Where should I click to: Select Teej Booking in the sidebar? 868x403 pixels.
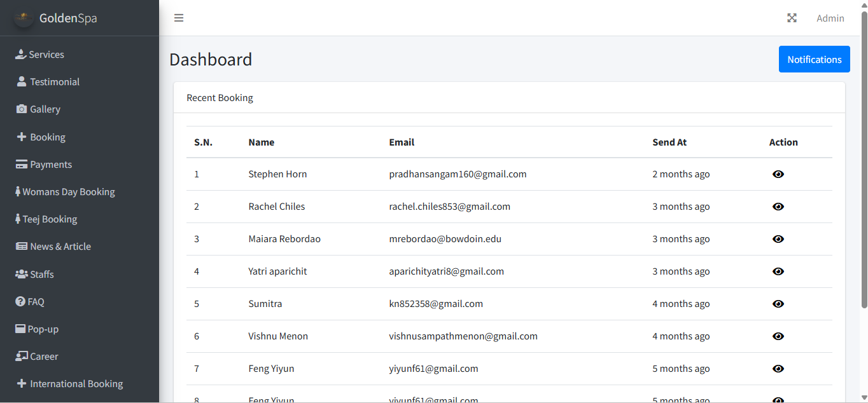click(50, 219)
